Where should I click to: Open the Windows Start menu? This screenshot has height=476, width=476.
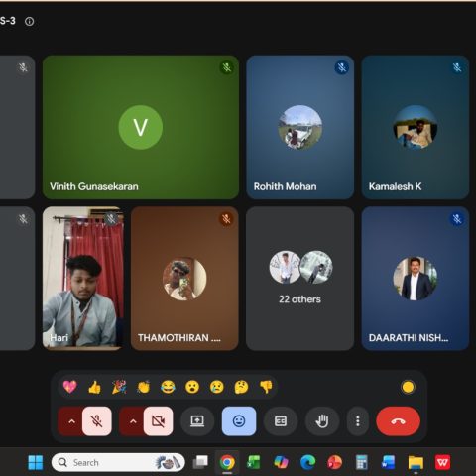pyautogui.click(x=36, y=462)
